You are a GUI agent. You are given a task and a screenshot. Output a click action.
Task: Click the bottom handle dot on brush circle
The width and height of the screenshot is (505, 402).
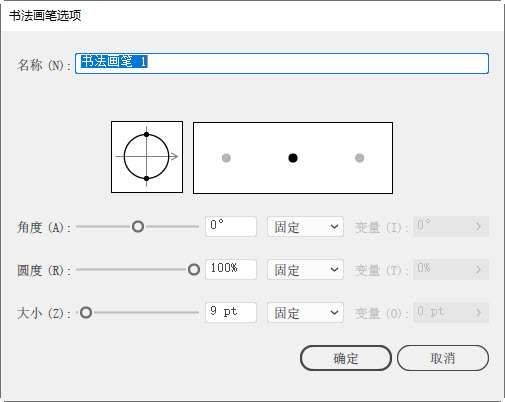click(146, 179)
